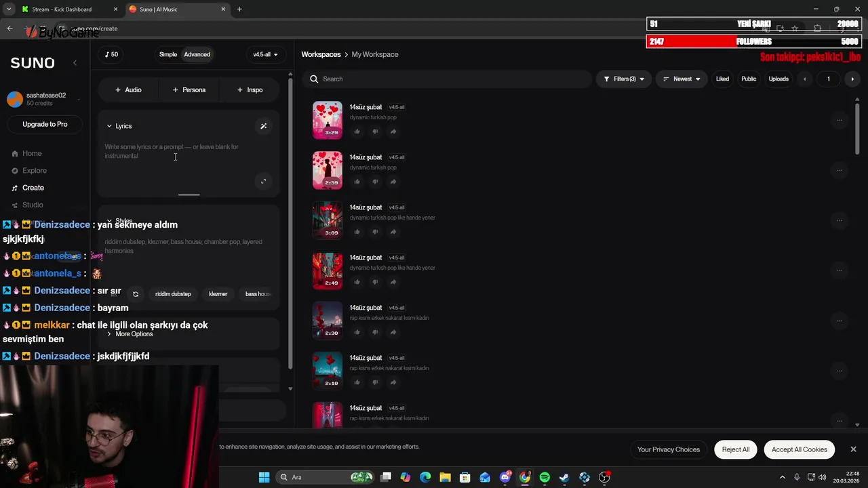868x488 pixels.
Task: Open the sashatease02 account menu
Action: pos(44,100)
